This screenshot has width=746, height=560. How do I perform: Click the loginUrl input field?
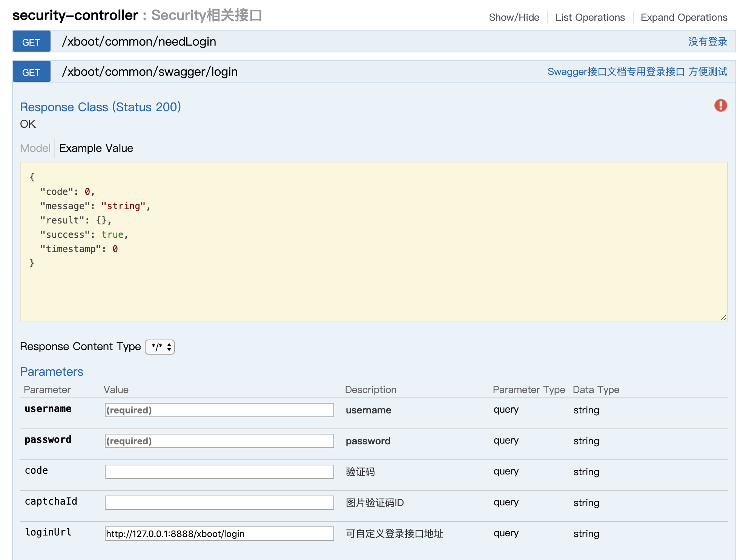tap(219, 534)
